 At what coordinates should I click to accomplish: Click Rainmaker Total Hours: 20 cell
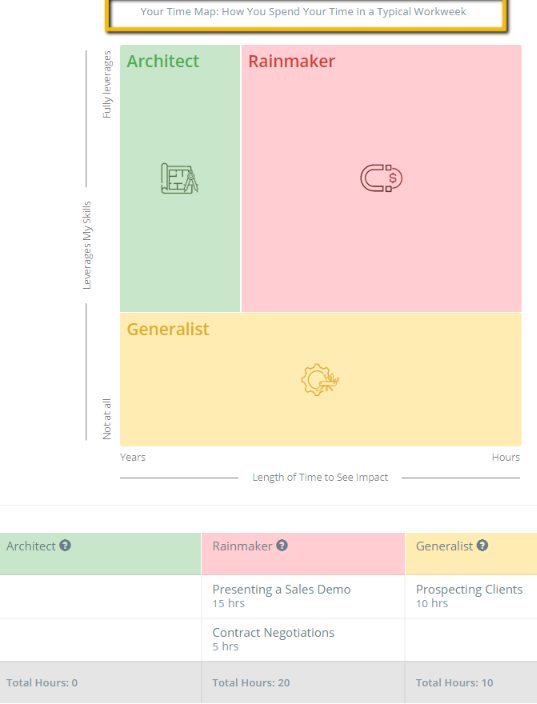(303, 682)
